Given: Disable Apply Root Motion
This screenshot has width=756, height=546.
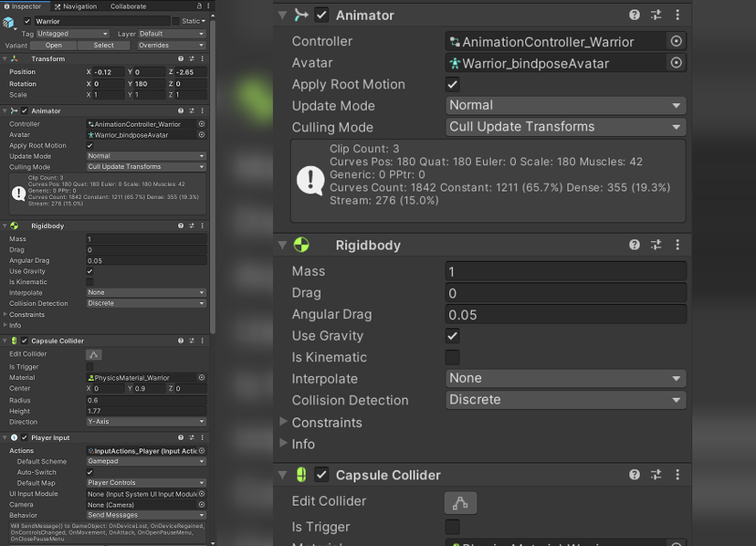Looking at the screenshot, I should pos(452,84).
